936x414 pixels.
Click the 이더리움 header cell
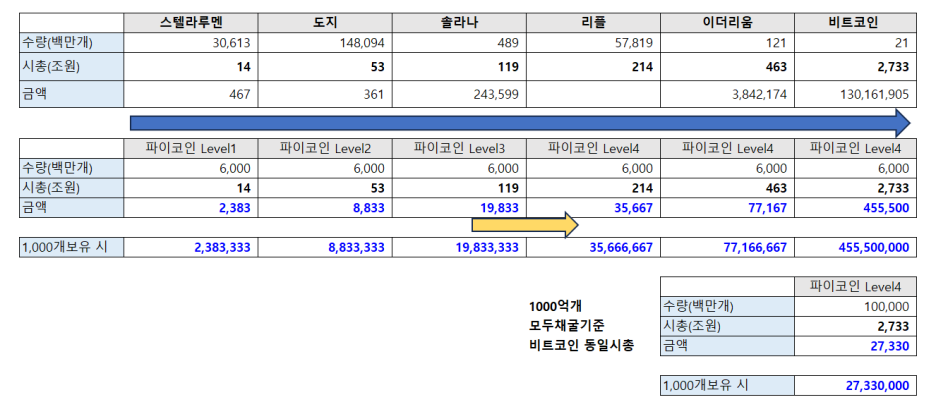coord(728,23)
